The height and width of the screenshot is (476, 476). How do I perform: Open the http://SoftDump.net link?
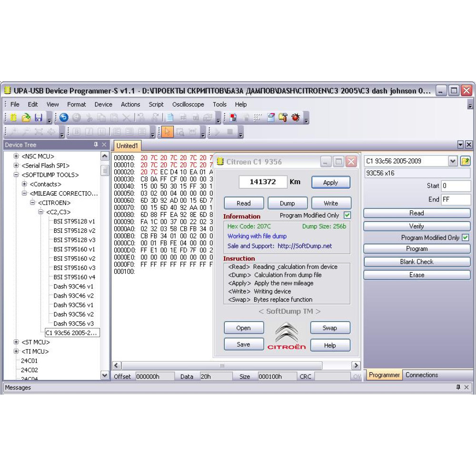(x=305, y=246)
